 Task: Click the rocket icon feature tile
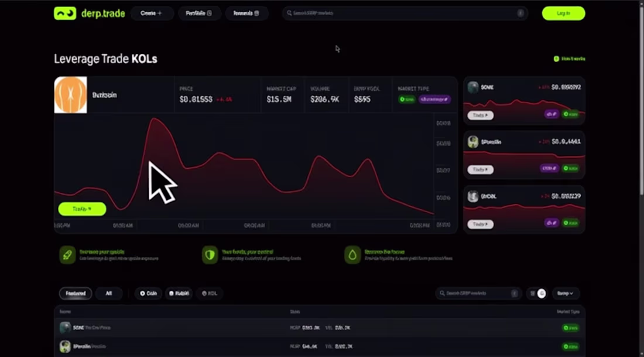[x=67, y=255]
